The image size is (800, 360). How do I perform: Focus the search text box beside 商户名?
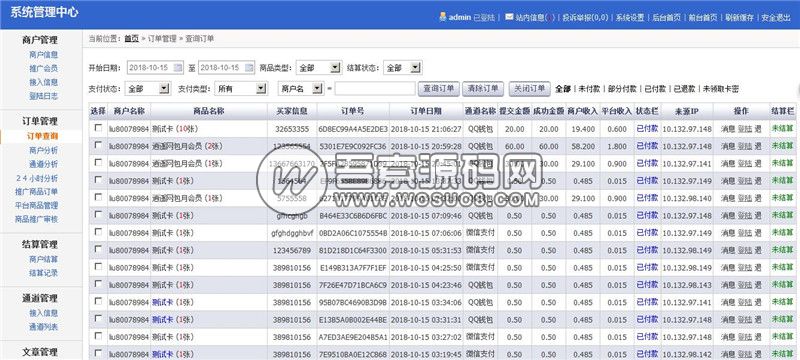click(x=375, y=88)
